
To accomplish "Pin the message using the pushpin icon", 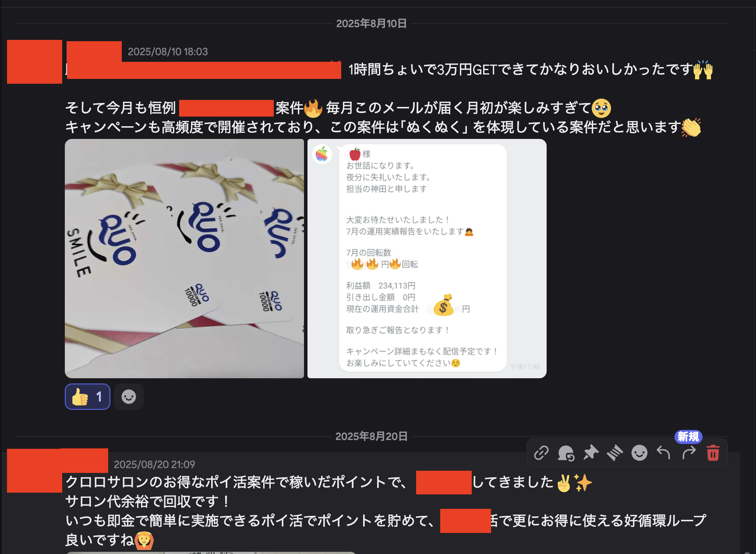I will click(x=591, y=453).
